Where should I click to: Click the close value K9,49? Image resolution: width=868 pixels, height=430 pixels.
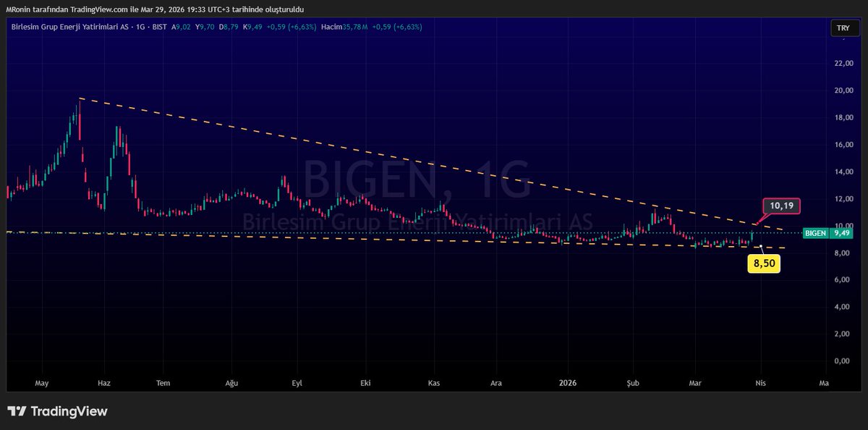pyautogui.click(x=254, y=27)
